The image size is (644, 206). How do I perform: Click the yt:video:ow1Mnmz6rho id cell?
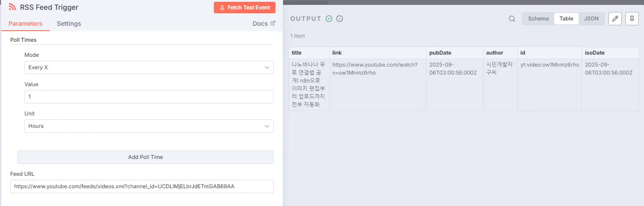tap(550, 85)
